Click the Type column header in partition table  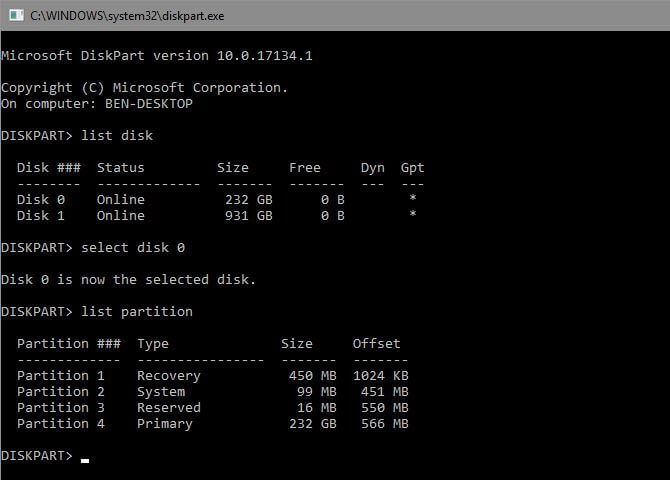[153, 343]
